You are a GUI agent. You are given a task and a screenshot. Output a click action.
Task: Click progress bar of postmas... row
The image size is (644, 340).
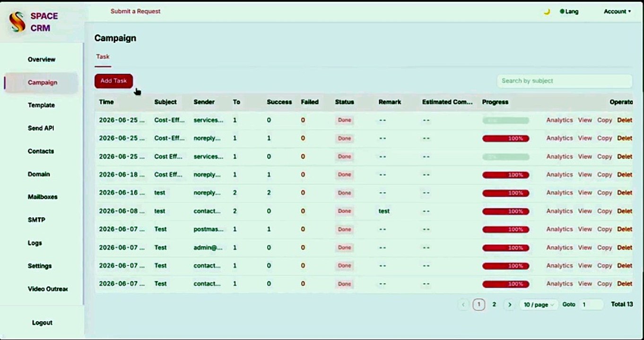pyautogui.click(x=505, y=229)
